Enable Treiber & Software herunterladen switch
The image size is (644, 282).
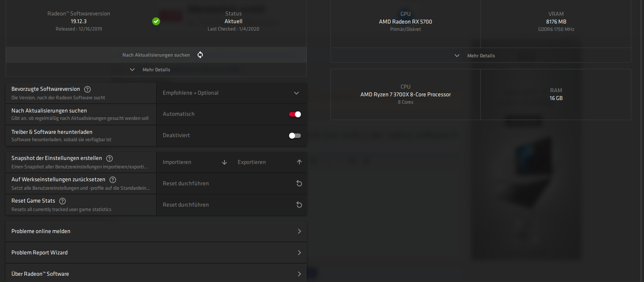[x=295, y=136]
